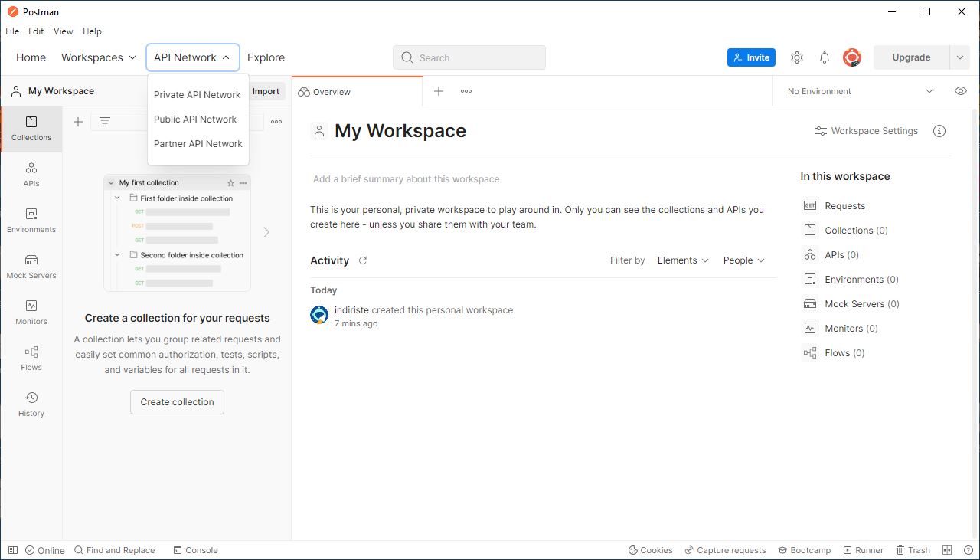This screenshot has width=980, height=560.
Task: Open the Console from status bar
Action: 196,550
